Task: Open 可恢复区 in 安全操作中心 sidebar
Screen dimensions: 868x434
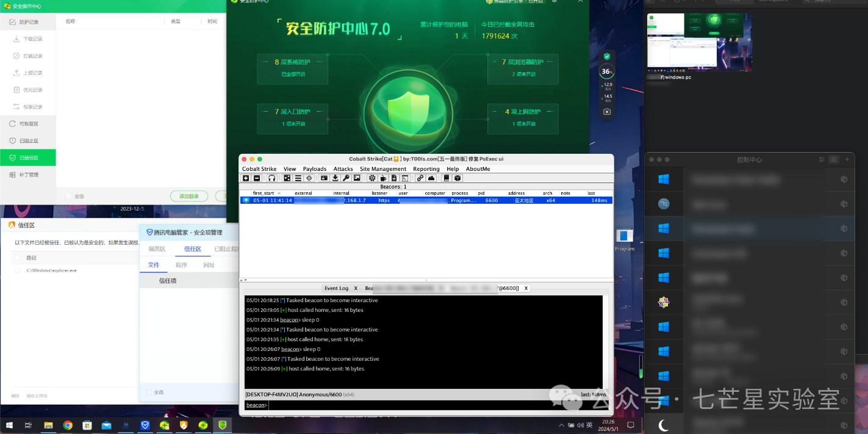Action: (x=28, y=124)
